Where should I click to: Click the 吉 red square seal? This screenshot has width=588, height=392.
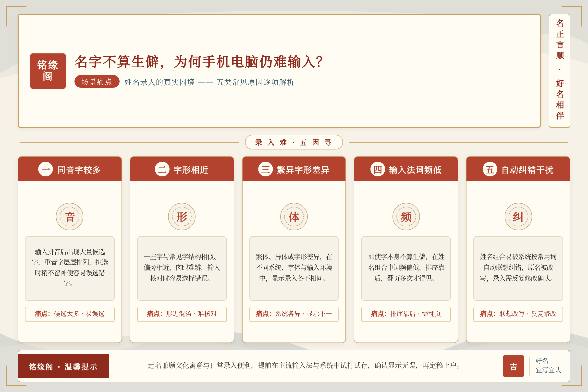514,366
